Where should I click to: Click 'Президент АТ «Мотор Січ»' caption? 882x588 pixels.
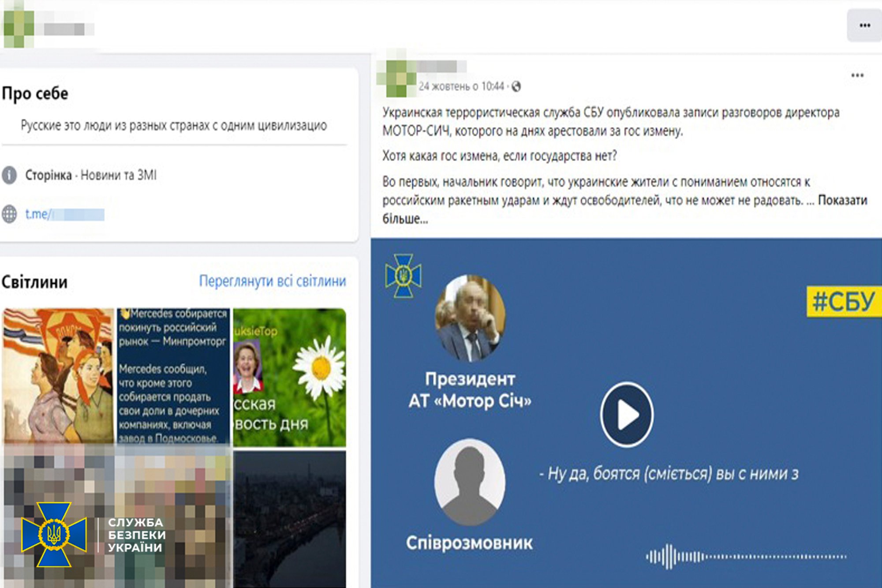click(470, 390)
